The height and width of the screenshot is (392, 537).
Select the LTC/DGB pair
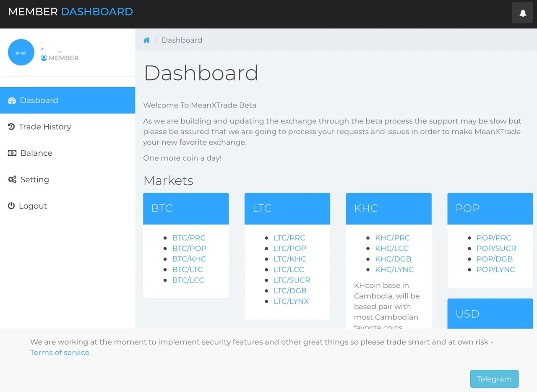[290, 290]
